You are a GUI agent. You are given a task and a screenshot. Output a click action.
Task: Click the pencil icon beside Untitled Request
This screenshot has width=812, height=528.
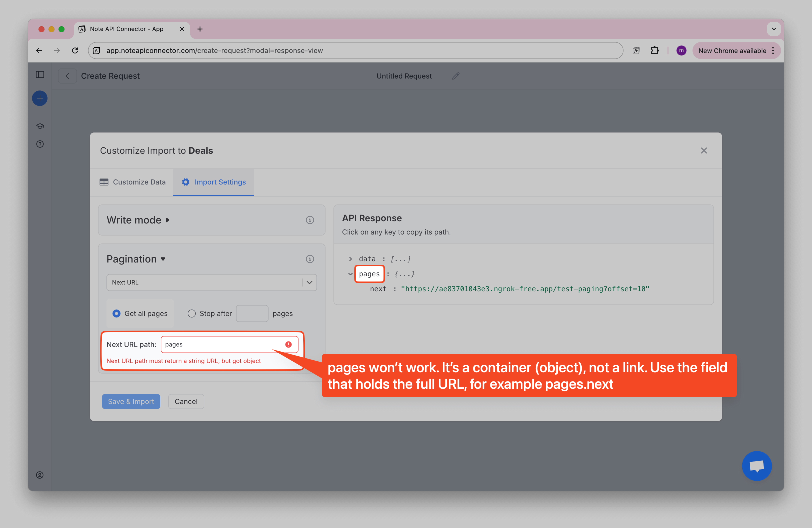(455, 76)
